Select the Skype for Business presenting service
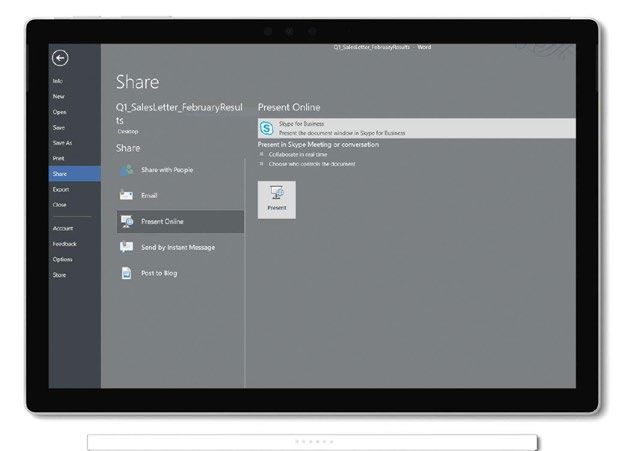The width and height of the screenshot is (624, 451). pos(416,128)
